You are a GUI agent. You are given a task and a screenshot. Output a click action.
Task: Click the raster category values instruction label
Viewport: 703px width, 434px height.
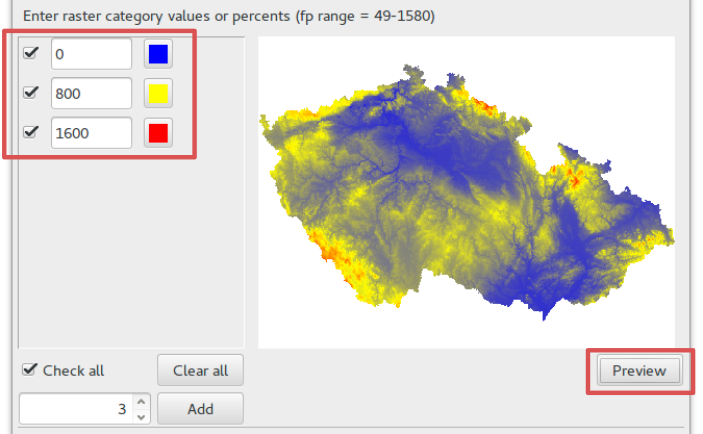pos(229,16)
